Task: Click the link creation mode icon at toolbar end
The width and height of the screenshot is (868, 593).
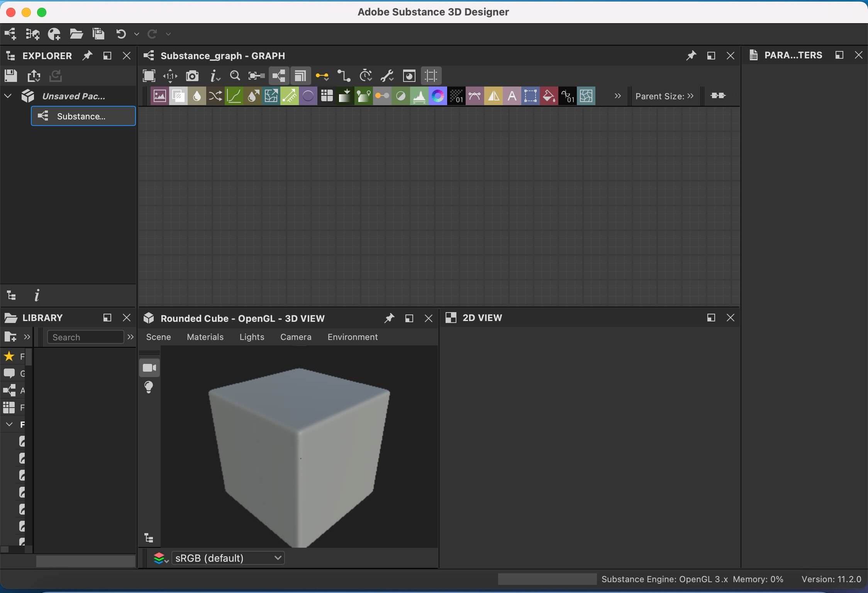Action: [x=718, y=95]
